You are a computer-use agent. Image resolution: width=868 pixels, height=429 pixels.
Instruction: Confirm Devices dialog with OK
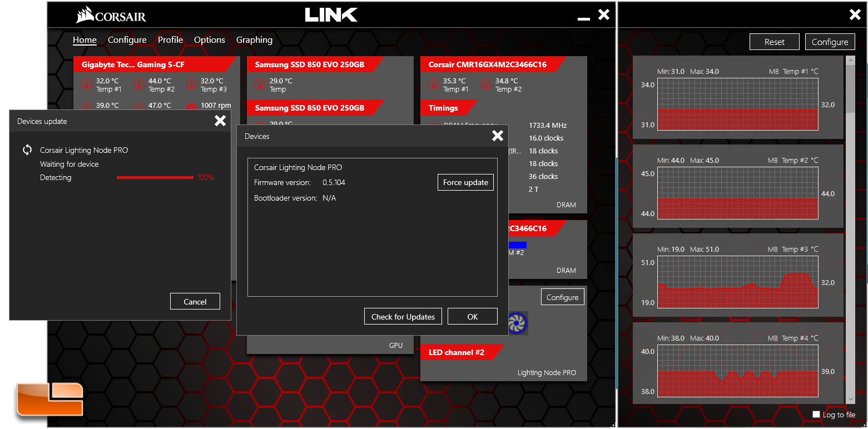(473, 317)
